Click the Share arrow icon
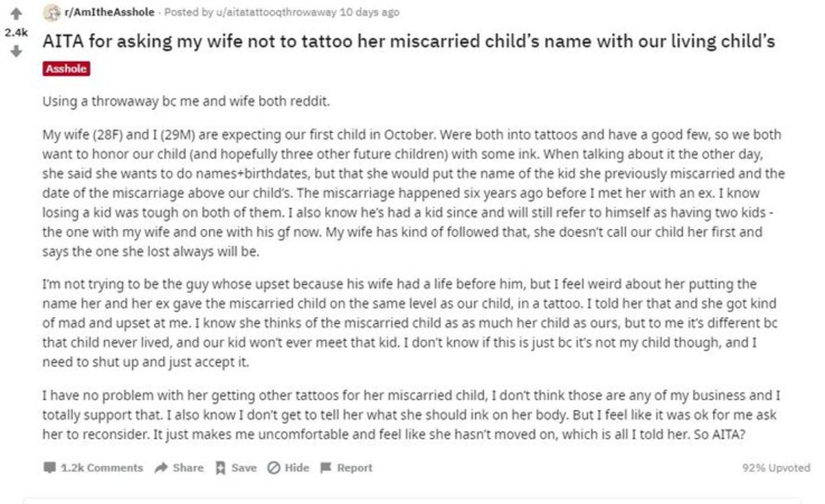This screenshot has height=504, width=825. [x=161, y=468]
